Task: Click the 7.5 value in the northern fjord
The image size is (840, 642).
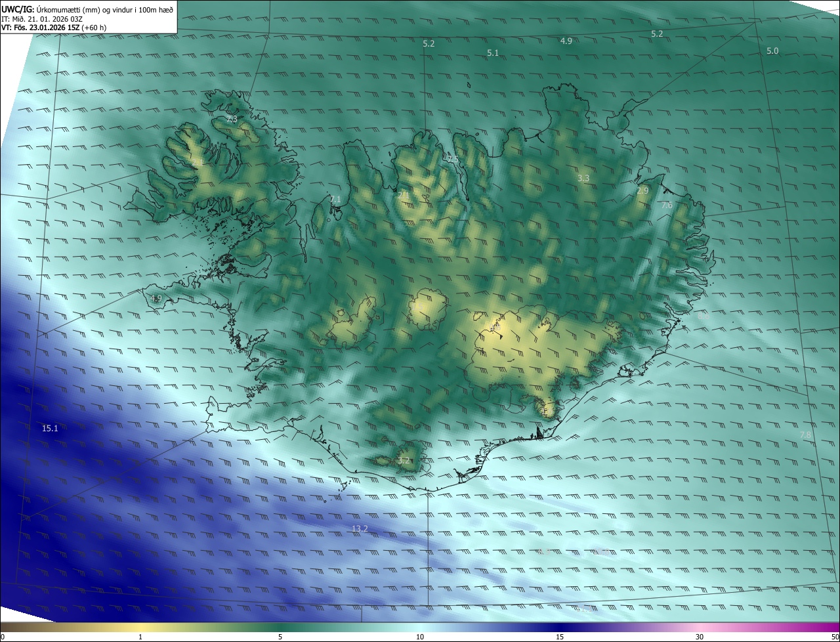Action: point(453,160)
